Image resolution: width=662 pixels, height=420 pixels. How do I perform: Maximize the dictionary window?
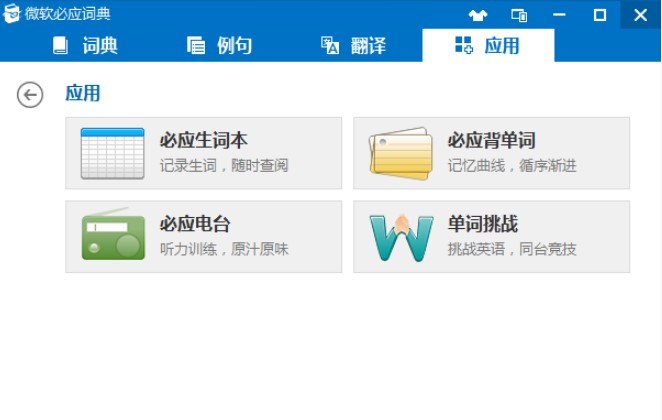point(600,15)
